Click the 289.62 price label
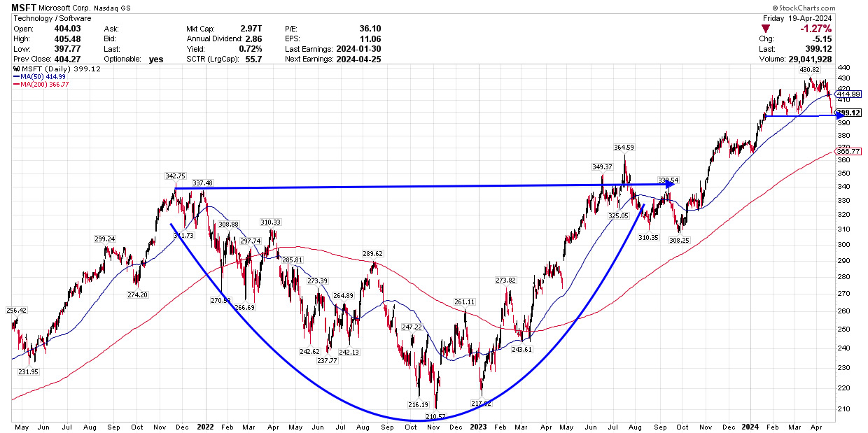Screen dimensions: 868x433 pyautogui.click(x=372, y=254)
